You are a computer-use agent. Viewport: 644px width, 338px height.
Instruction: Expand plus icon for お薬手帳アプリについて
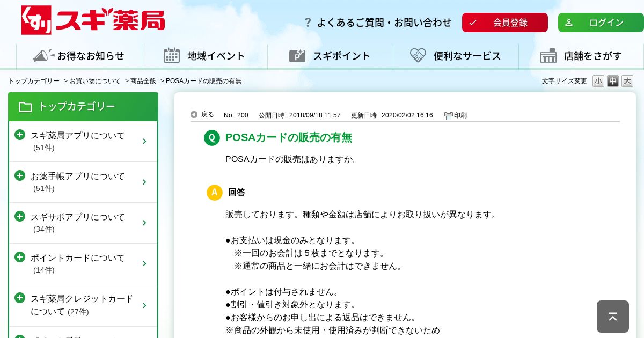click(20, 175)
